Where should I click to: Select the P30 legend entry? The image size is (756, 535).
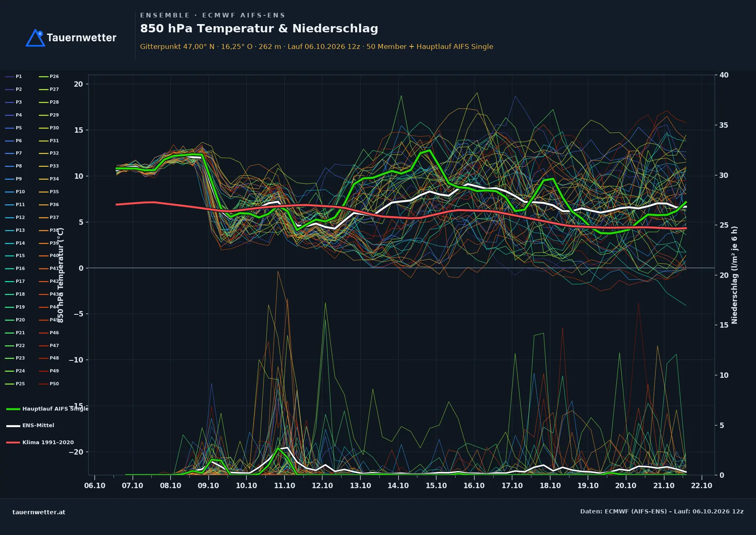pyautogui.click(x=49, y=128)
